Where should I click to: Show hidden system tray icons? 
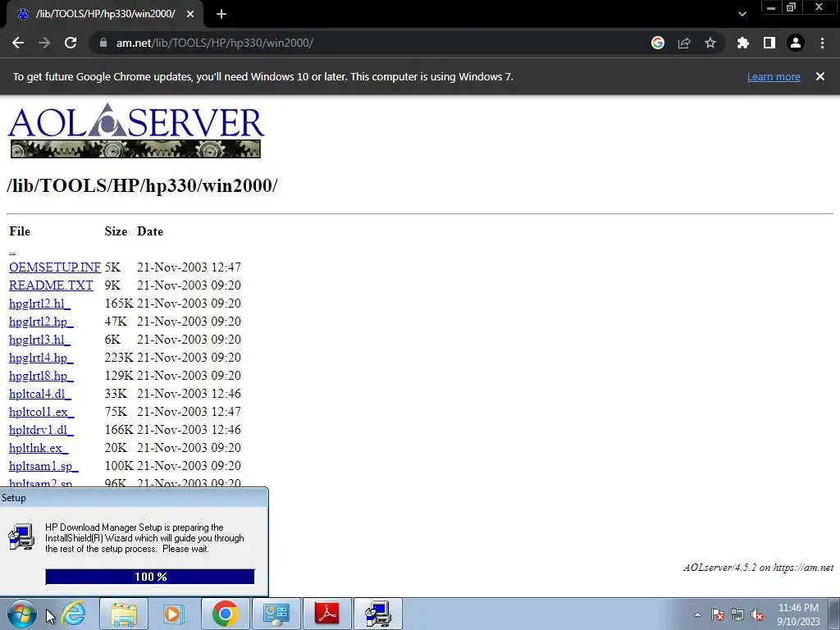tap(697, 614)
